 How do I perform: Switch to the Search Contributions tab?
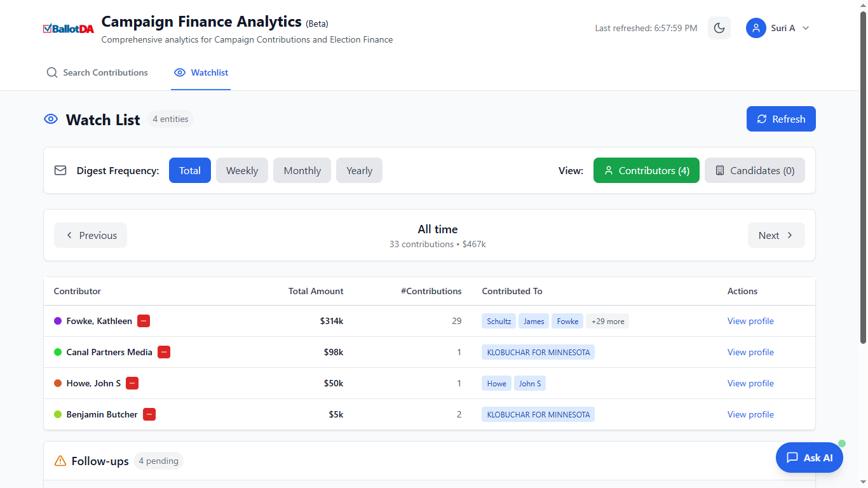point(97,72)
